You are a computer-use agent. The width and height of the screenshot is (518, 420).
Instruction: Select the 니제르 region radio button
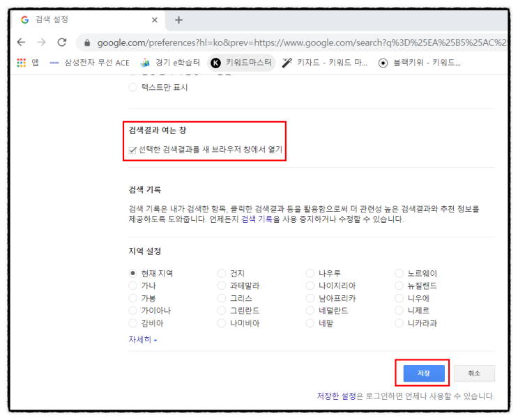pyautogui.click(x=399, y=311)
